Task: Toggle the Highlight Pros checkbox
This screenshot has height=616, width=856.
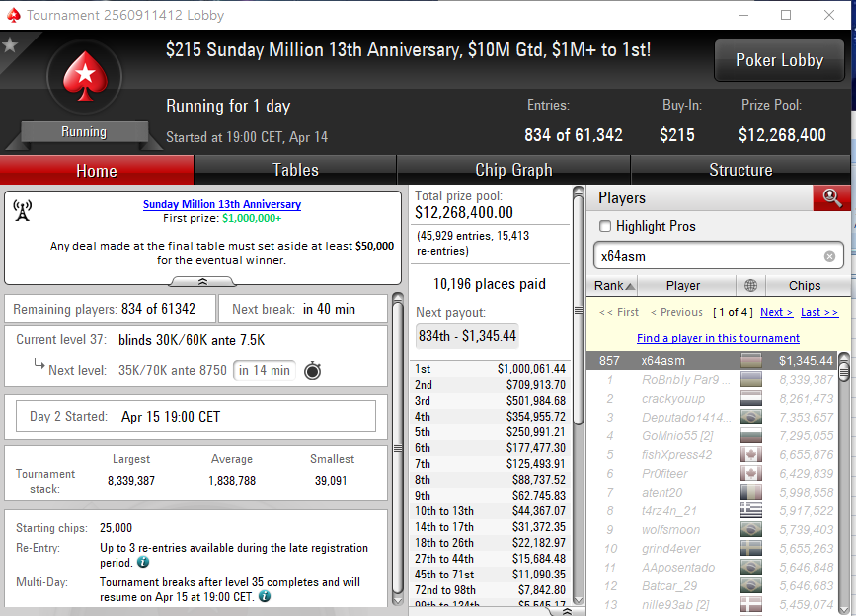Action: point(605,226)
